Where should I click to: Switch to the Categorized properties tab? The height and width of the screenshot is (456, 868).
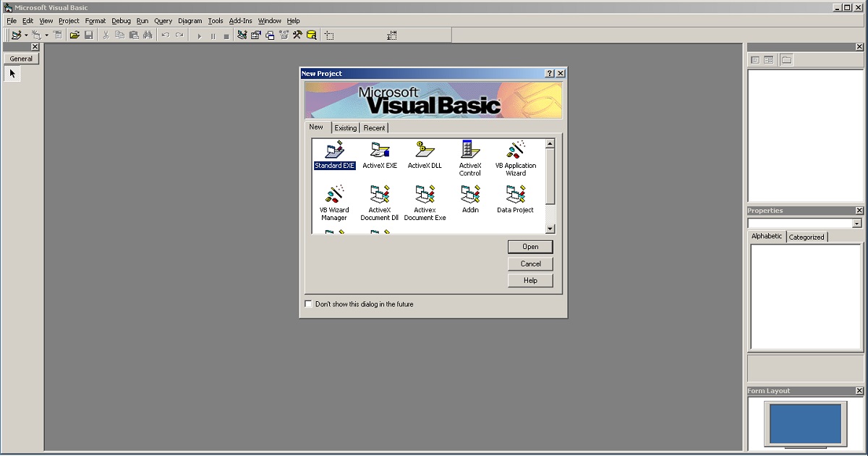(x=807, y=237)
